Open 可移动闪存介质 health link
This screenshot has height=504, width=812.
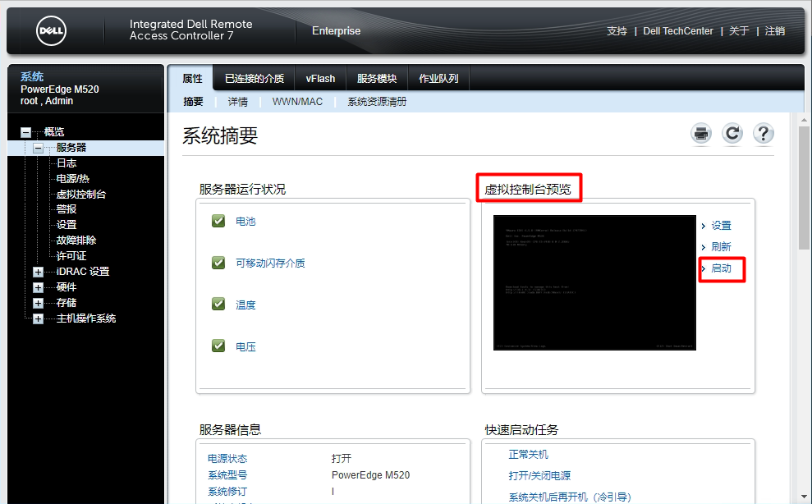[270, 263]
